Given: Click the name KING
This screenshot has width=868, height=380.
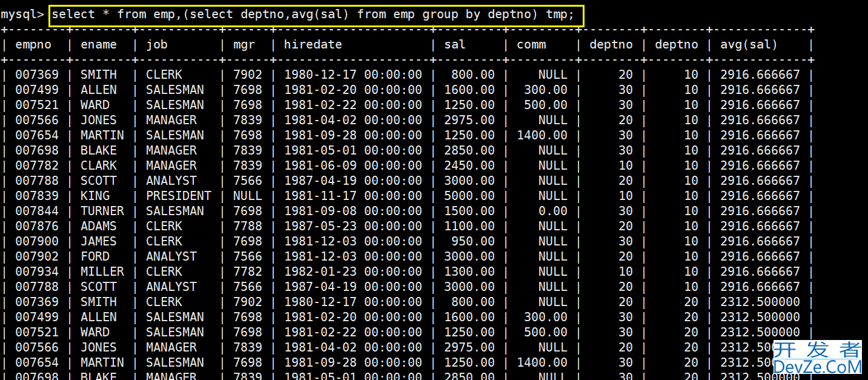Looking at the screenshot, I should (x=95, y=196).
